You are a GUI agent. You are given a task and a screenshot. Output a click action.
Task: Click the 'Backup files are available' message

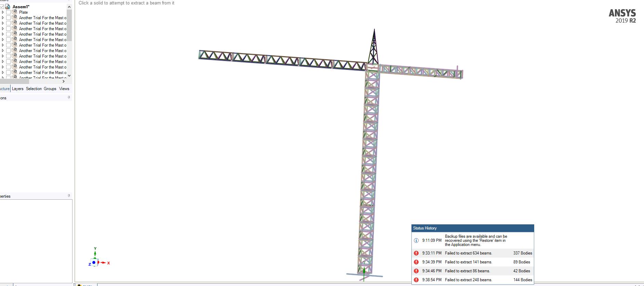pyautogui.click(x=476, y=240)
